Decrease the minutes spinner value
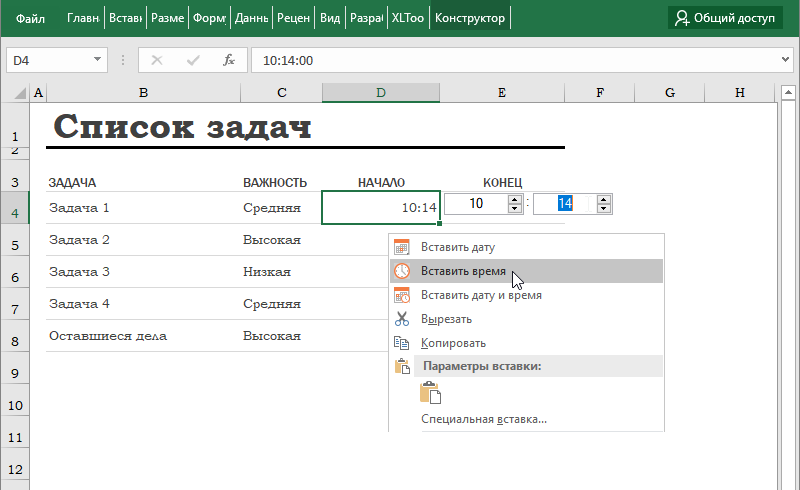 pyautogui.click(x=603, y=209)
